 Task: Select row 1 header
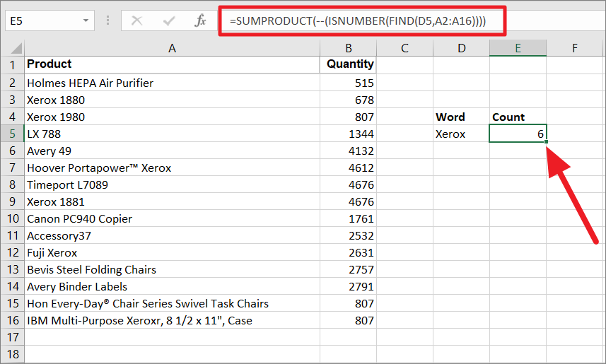coord(12,65)
